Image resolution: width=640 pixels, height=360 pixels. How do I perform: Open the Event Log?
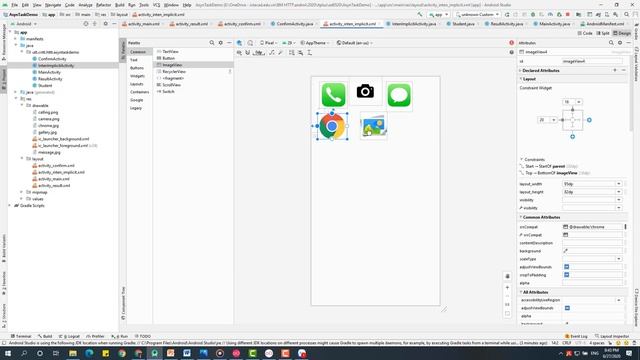(x=576, y=336)
